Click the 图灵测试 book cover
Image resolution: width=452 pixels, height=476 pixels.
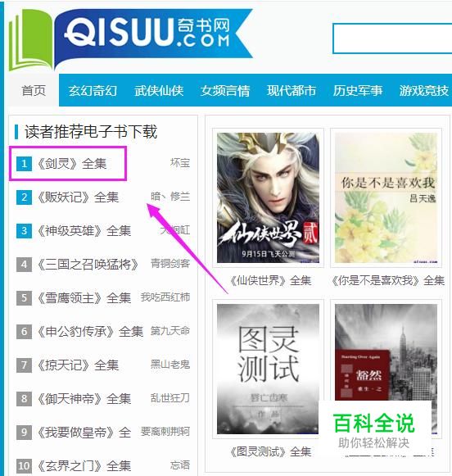tap(268, 369)
